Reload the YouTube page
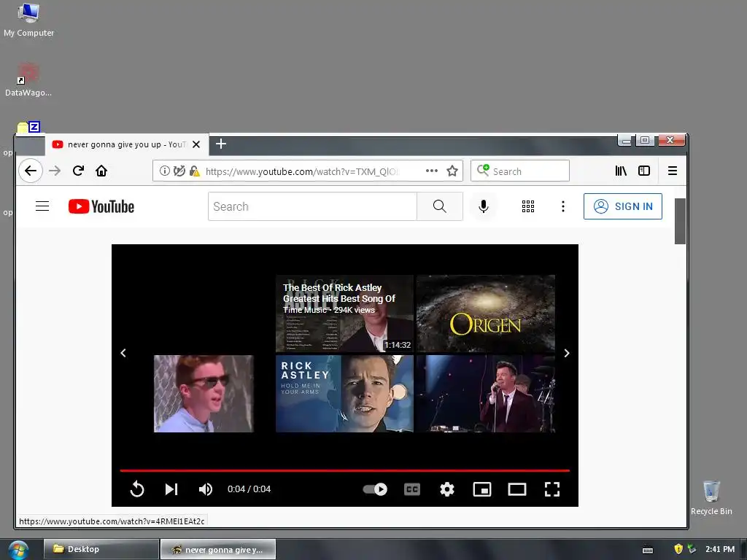 point(78,171)
